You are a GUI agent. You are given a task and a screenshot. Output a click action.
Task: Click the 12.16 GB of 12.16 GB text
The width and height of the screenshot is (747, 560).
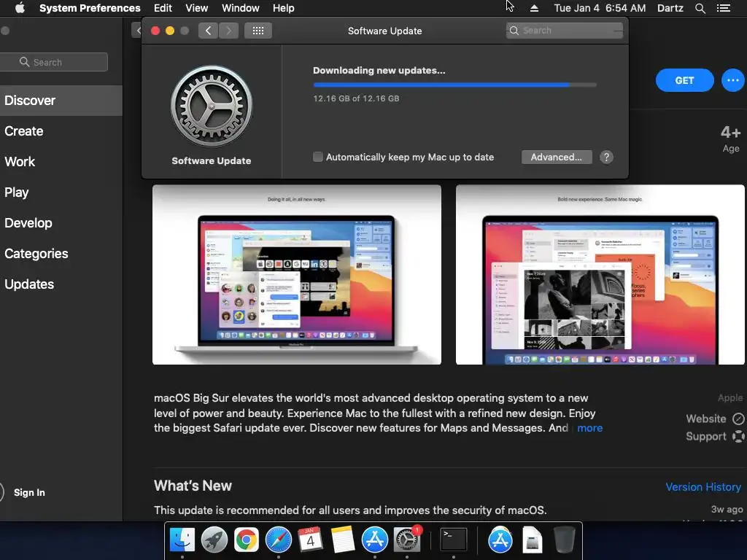point(356,98)
